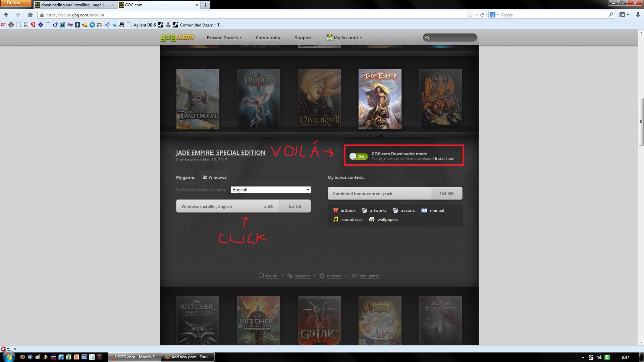Screen dimensions: 644x362
Task: Select the Driftmoon game cover
Action: click(x=198, y=99)
